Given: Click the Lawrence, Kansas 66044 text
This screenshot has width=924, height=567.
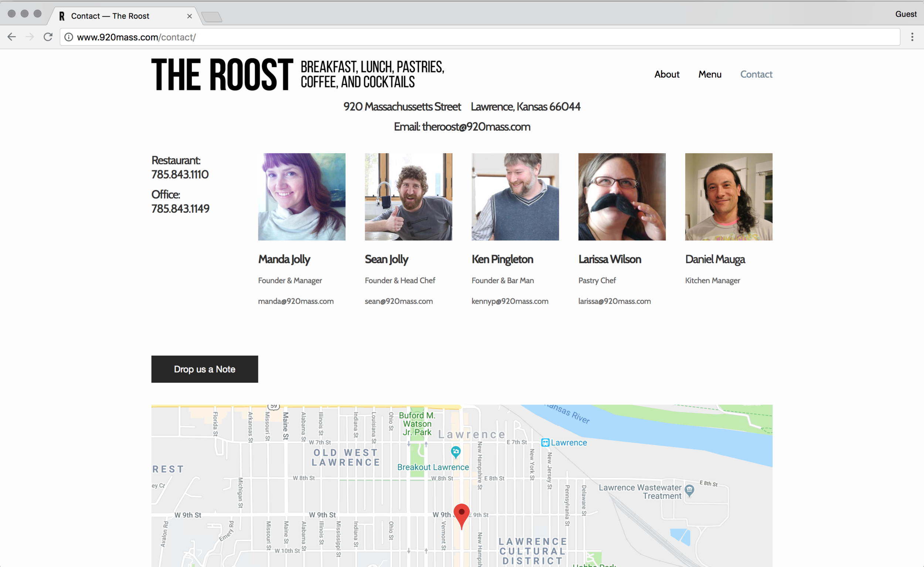Looking at the screenshot, I should [x=525, y=106].
